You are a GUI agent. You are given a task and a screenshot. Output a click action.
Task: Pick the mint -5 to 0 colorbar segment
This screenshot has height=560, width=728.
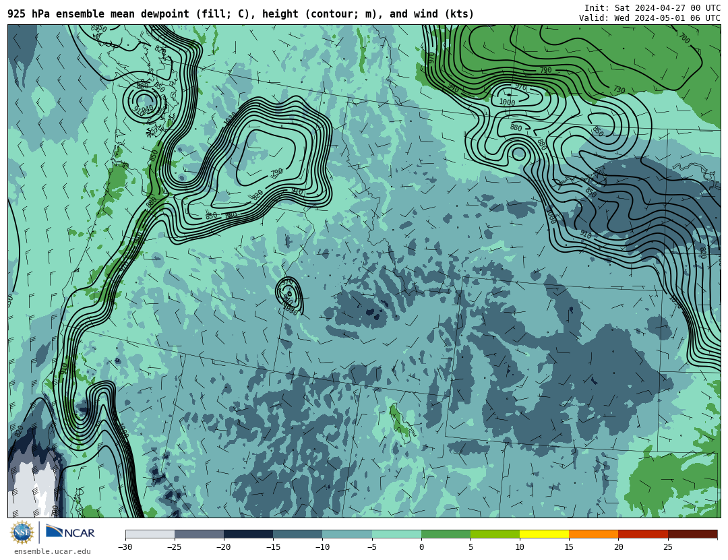point(396,534)
